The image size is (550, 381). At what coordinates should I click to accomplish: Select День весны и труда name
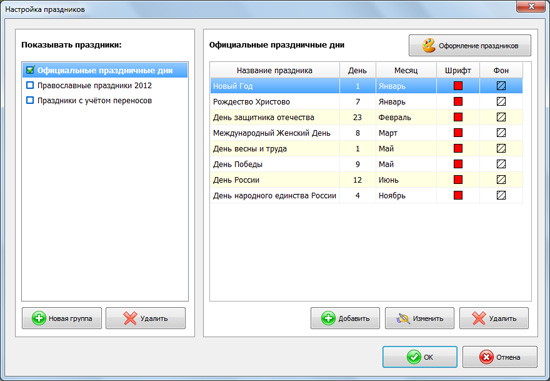(x=250, y=148)
